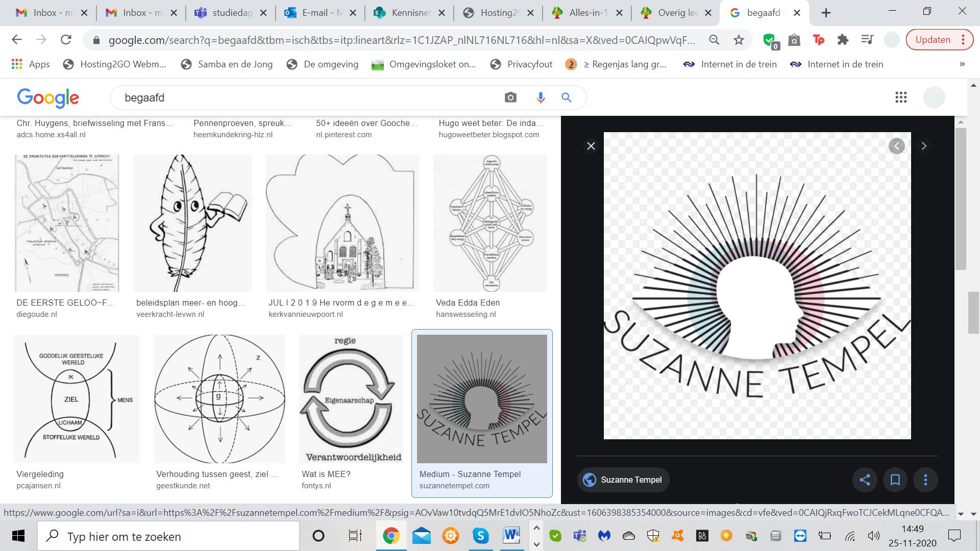Click the blue magnifier search button
This screenshot has height=551, width=980.
[x=567, y=97]
